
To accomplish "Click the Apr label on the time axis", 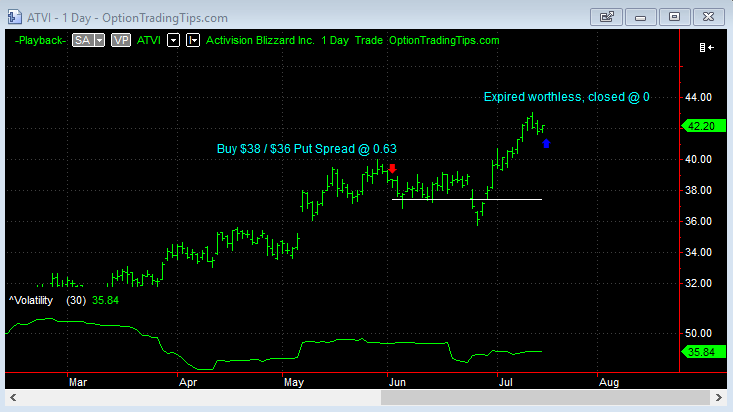I will pos(188,383).
